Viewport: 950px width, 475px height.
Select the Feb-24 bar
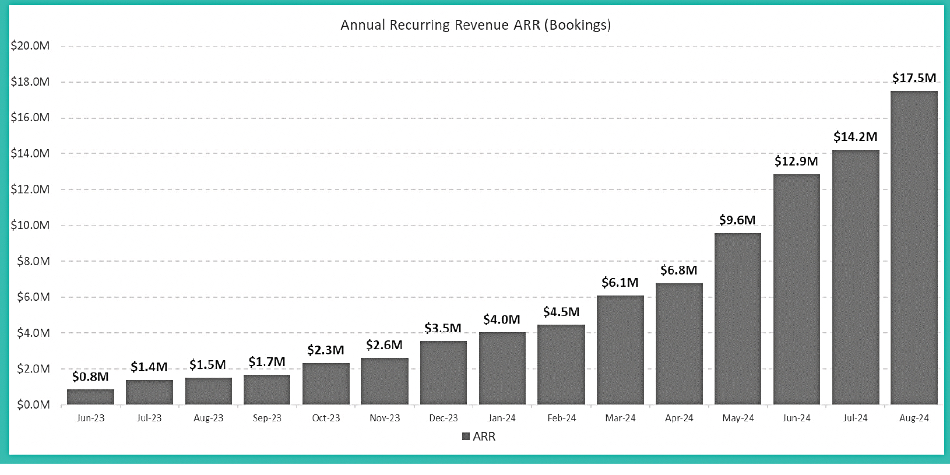pyautogui.click(x=561, y=365)
